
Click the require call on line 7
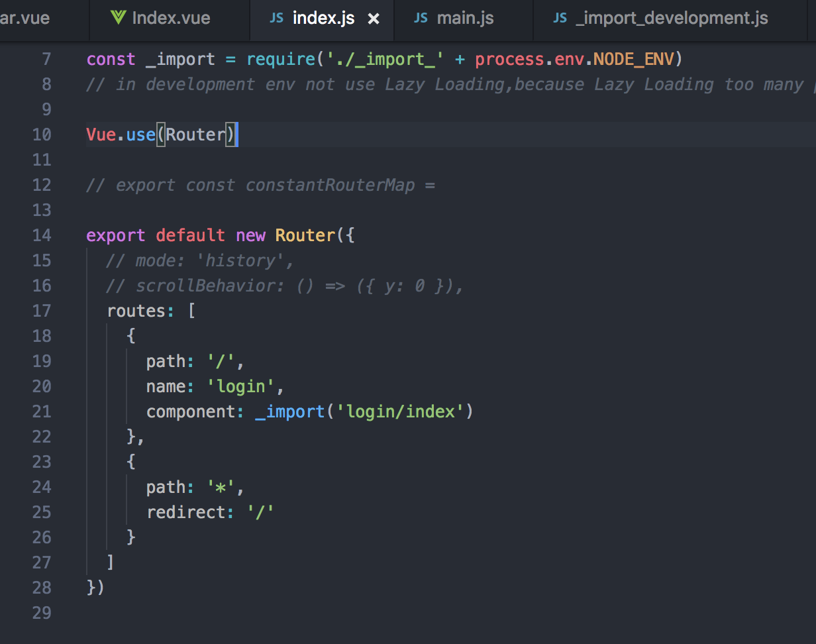281,59
